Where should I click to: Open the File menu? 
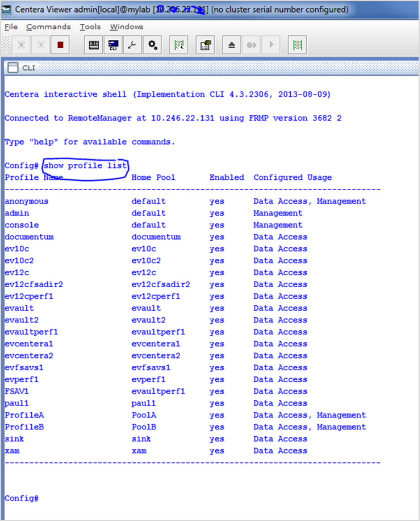click(11, 27)
